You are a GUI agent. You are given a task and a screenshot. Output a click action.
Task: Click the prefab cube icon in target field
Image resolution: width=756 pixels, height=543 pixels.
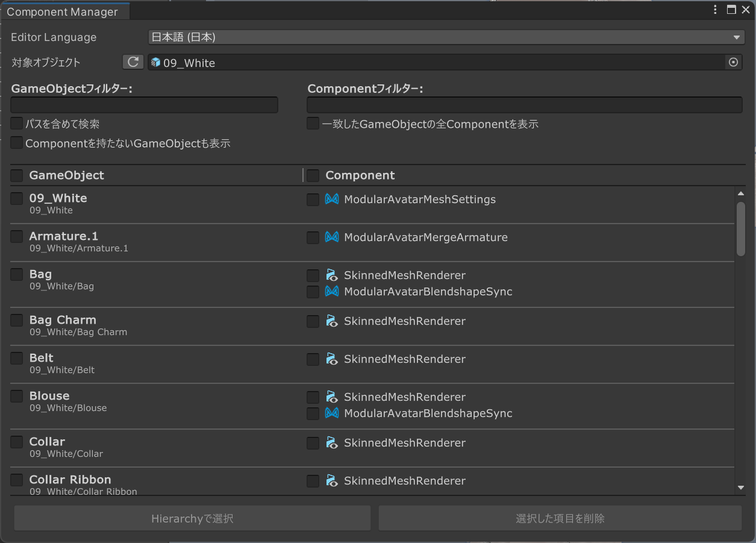pos(155,62)
